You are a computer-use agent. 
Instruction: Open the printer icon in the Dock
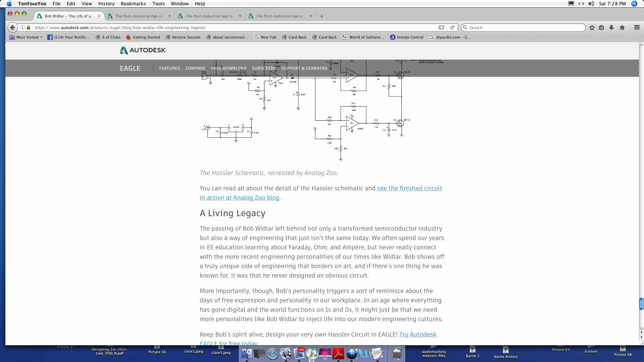coord(260,354)
